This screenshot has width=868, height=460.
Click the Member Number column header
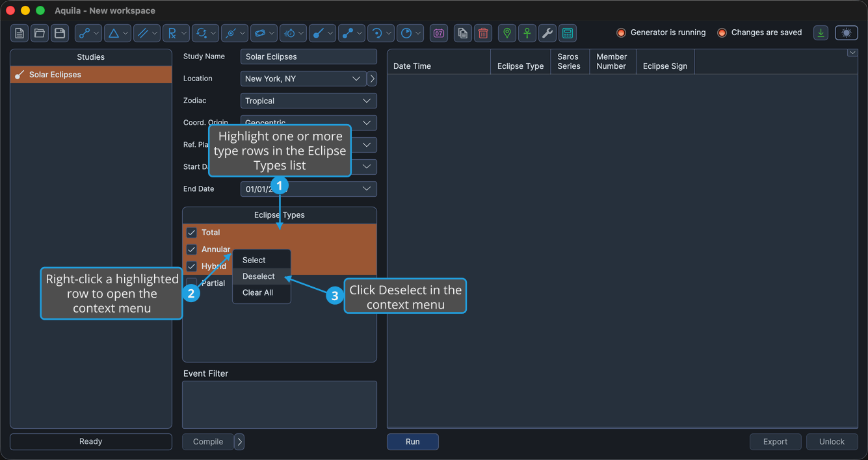[612, 62]
